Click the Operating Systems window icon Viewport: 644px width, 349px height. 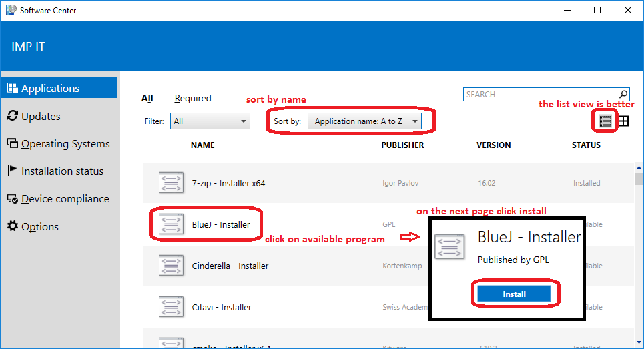coord(13,143)
